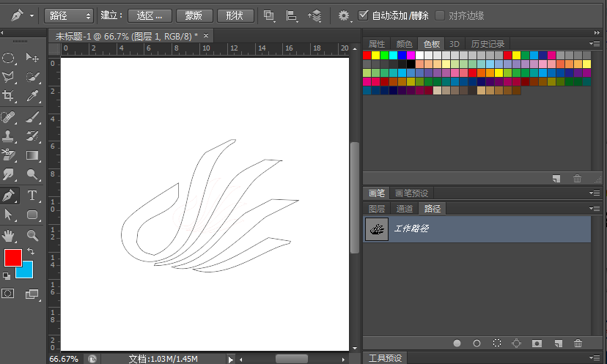Select the Horizontal Type tool
The width and height of the screenshot is (607, 364).
click(x=33, y=196)
